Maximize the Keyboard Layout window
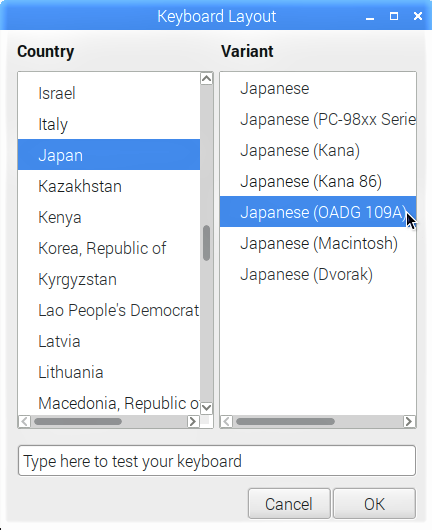 394,16
